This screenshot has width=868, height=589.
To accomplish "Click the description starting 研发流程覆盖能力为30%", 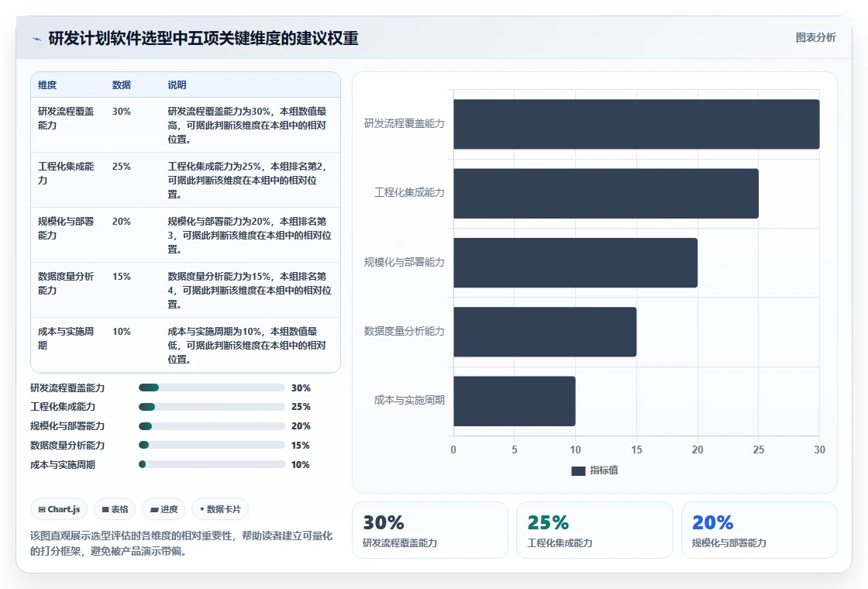I will 247,125.
